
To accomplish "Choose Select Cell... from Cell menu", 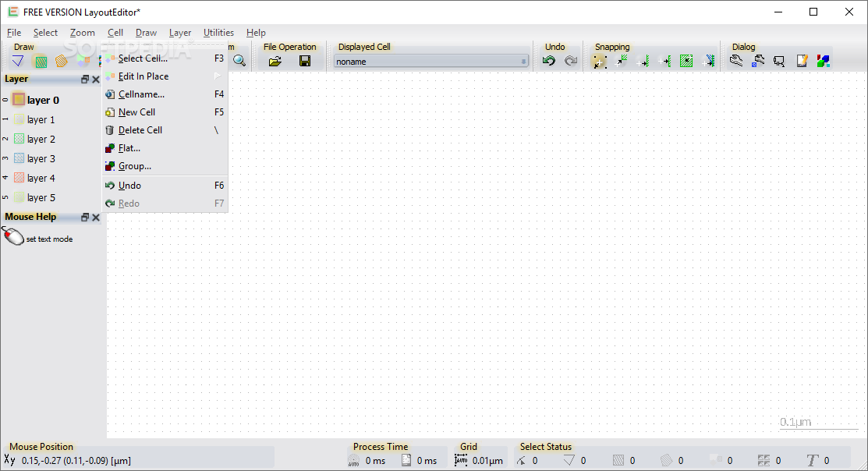I will (x=165, y=58).
